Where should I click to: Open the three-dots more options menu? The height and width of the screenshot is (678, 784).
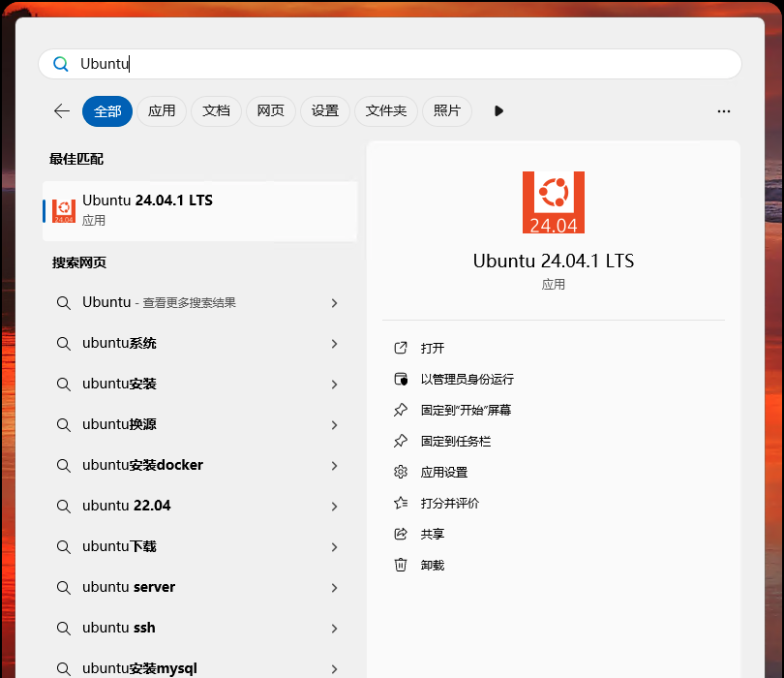[x=723, y=111]
